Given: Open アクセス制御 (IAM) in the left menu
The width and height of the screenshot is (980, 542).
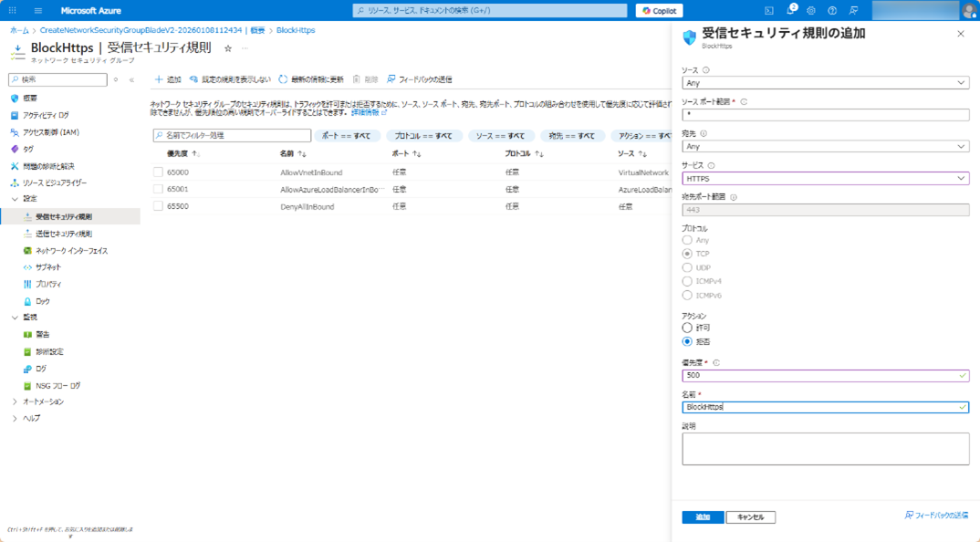Looking at the screenshot, I should click(50, 132).
